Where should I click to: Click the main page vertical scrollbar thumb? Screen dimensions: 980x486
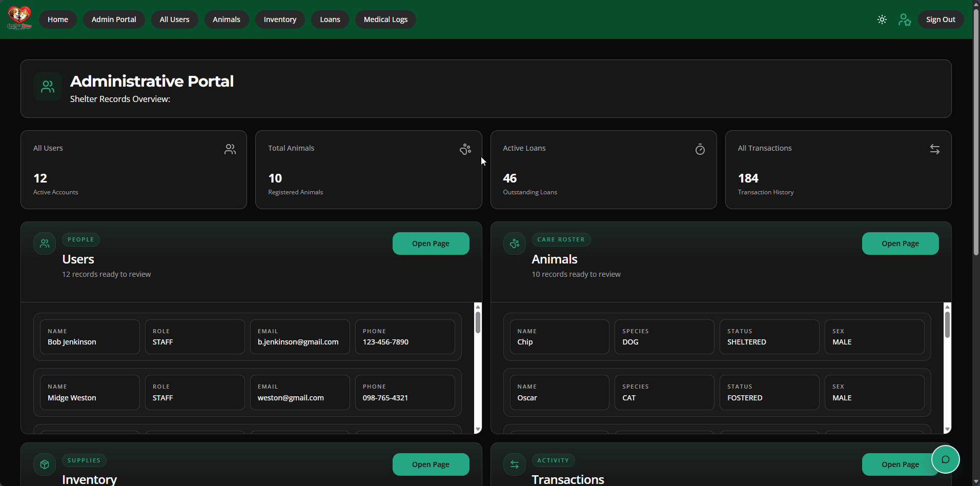point(976,132)
